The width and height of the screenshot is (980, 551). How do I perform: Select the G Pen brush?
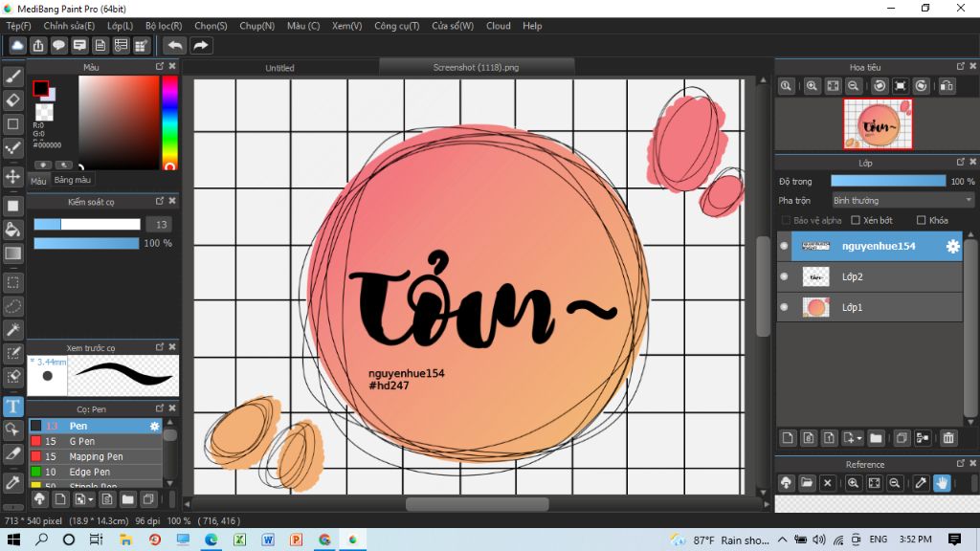click(96, 441)
